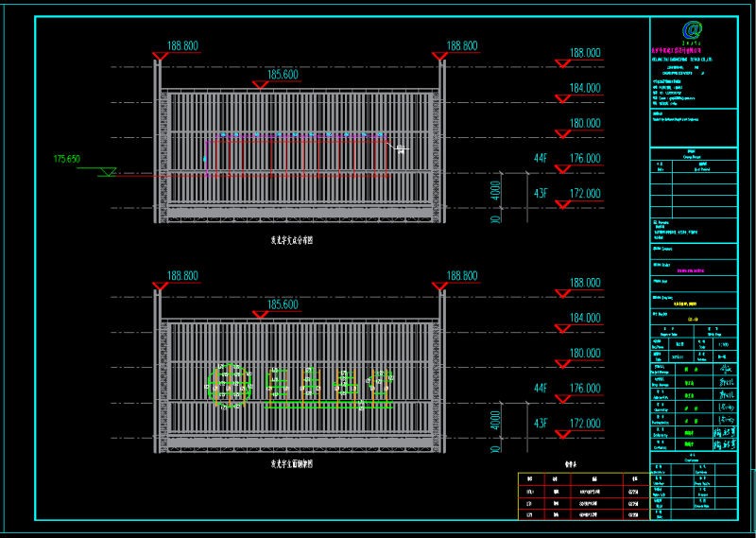
Task: Click the 185.600 elevation marker in upper drawing
Action: (283, 75)
